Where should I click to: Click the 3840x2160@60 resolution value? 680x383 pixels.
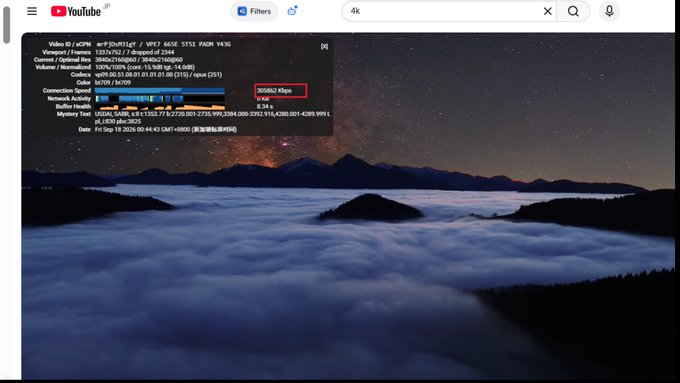(x=139, y=60)
